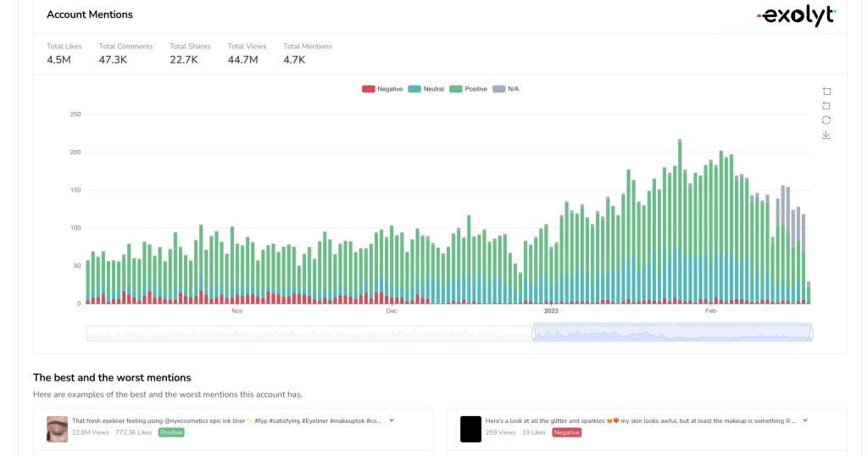Click the Negative sentiment badge
868x456 pixels.
click(x=566, y=432)
